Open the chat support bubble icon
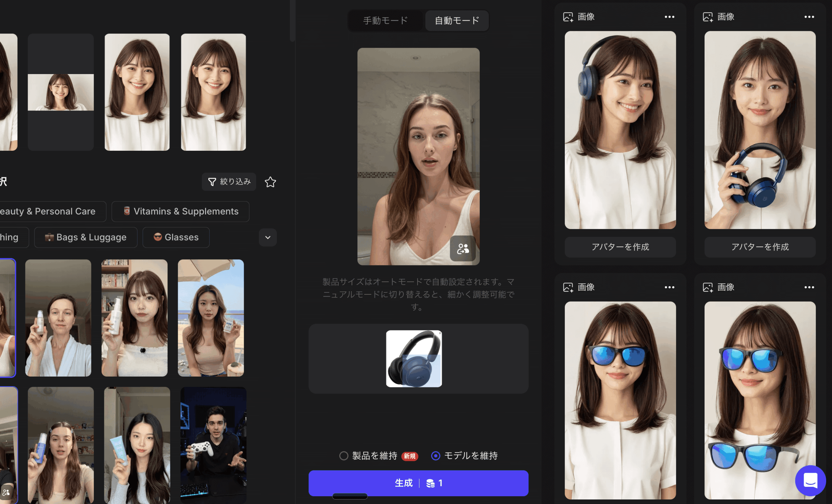This screenshot has width=832, height=504. pyautogui.click(x=811, y=480)
